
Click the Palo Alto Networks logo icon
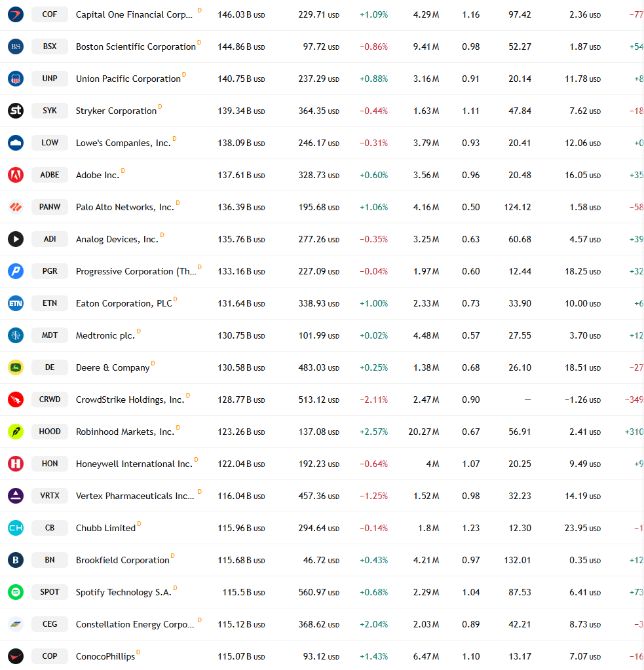(16, 207)
